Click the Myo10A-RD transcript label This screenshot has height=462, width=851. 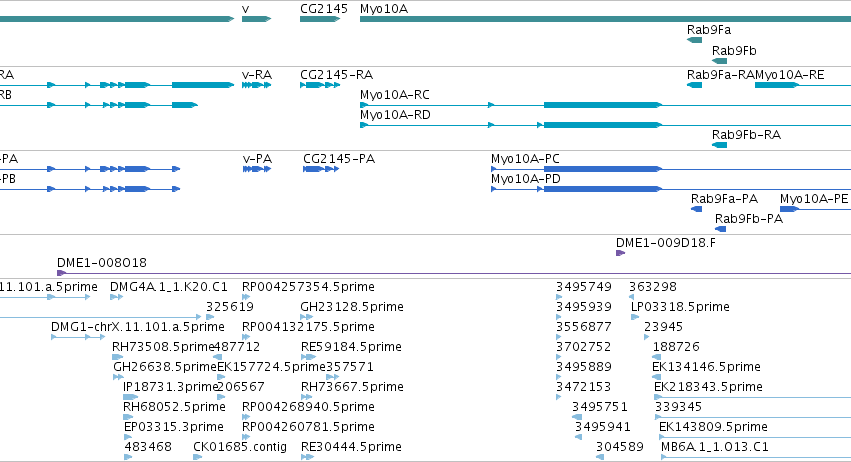395,115
